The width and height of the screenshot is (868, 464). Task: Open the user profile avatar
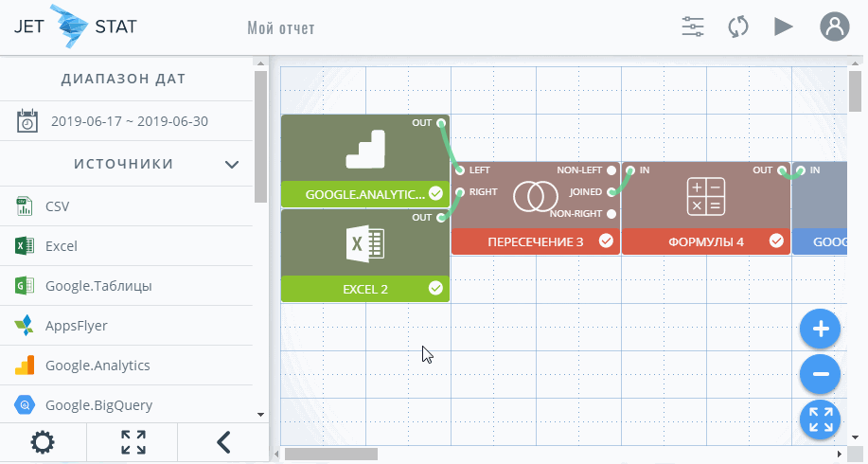pos(834,27)
